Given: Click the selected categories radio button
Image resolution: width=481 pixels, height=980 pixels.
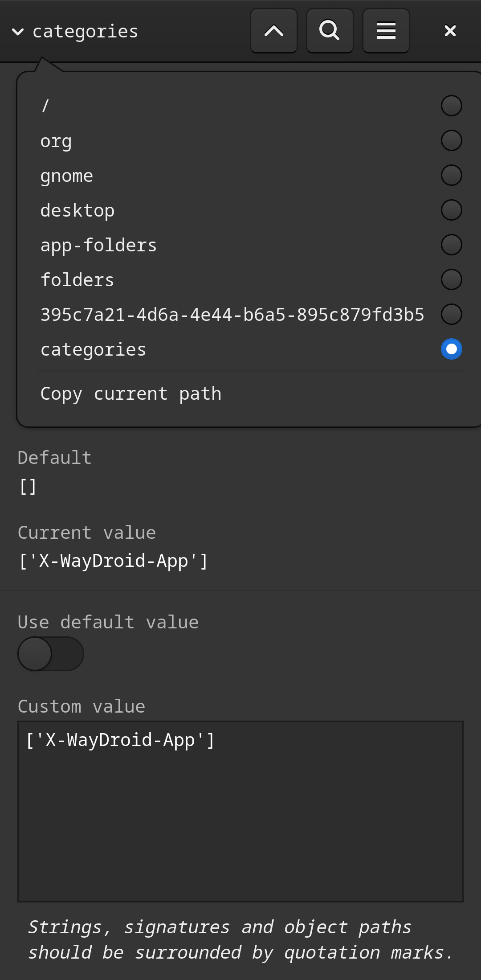Looking at the screenshot, I should point(452,349).
